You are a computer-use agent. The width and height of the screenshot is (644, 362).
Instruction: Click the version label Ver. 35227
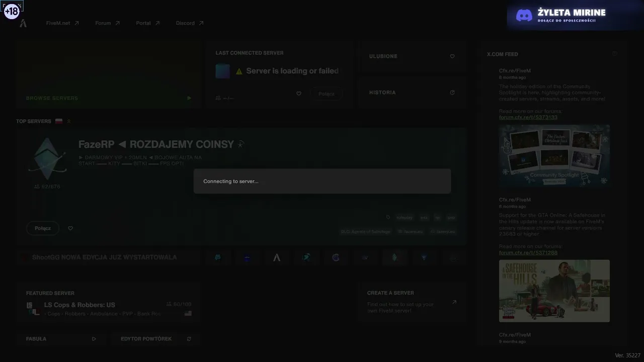(628, 355)
